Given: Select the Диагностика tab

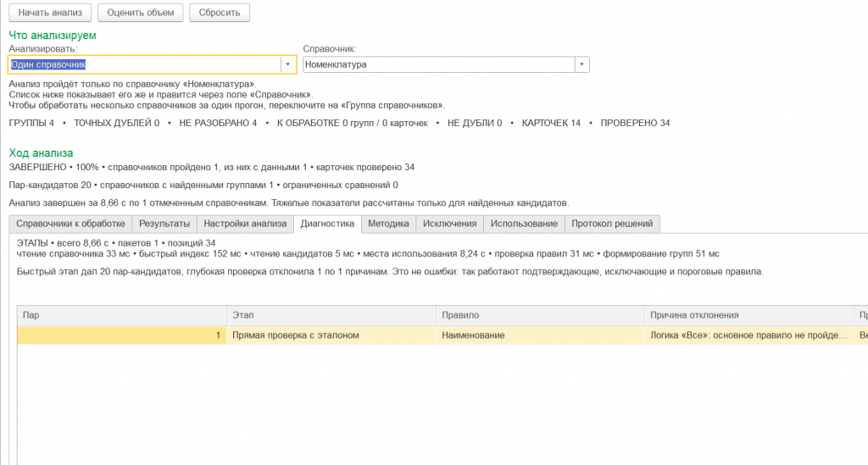Looking at the screenshot, I should 327,224.
